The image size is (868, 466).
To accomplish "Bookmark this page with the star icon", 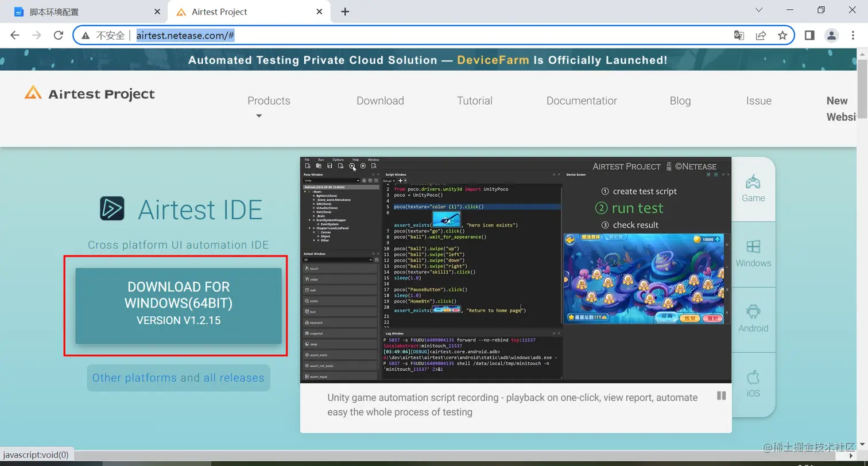I will (x=782, y=36).
